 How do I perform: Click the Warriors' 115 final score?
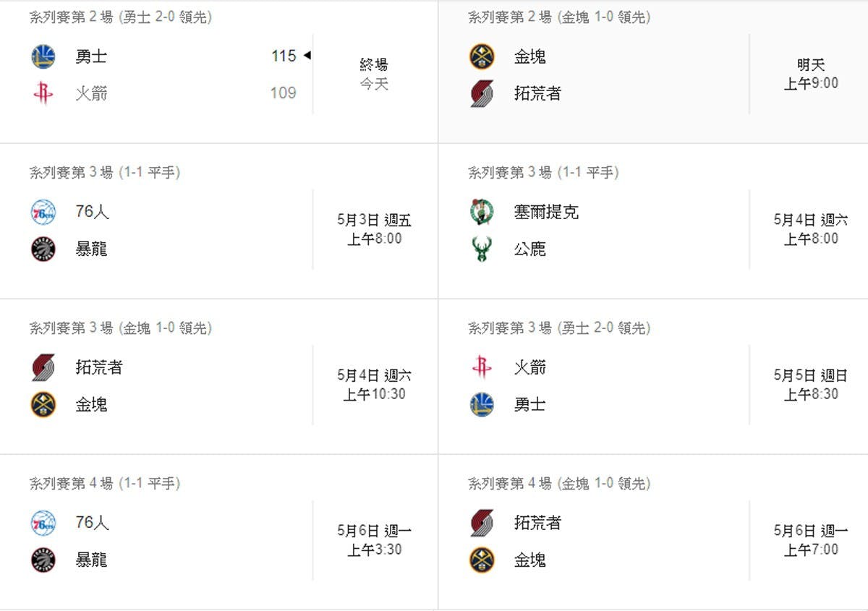(284, 56)
